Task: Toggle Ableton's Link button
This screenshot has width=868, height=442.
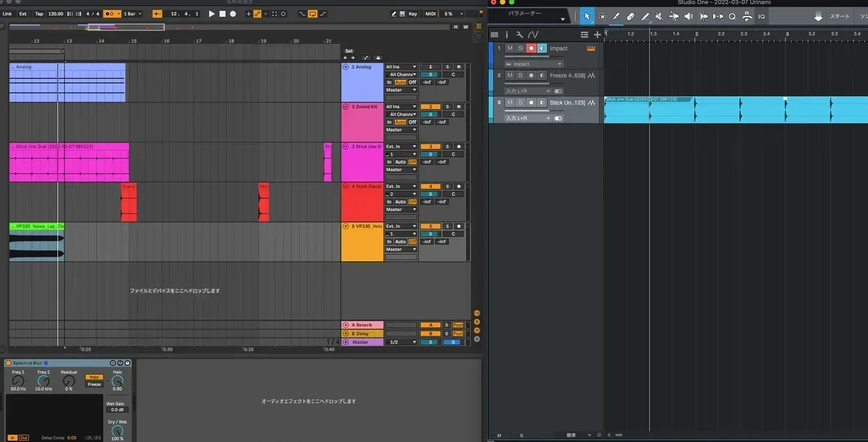Action: pyautogui.click(x=7, y=14)
